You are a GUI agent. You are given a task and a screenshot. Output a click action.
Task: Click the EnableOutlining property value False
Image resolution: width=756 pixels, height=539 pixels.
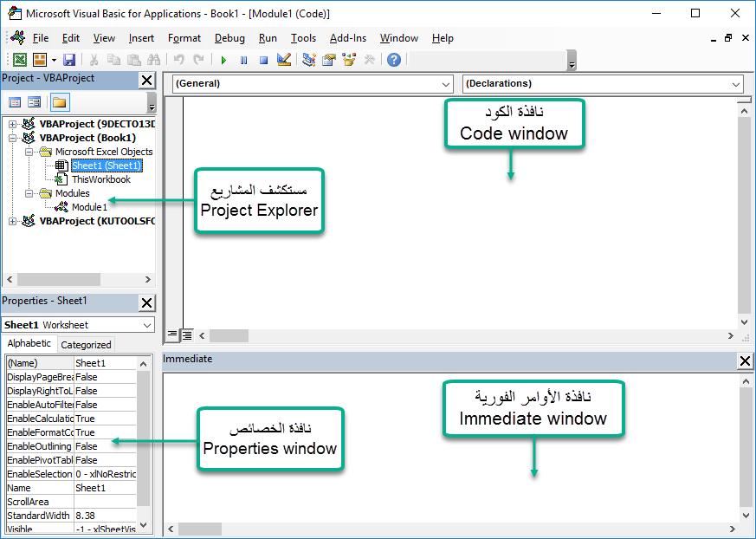(x=105, y=446)
